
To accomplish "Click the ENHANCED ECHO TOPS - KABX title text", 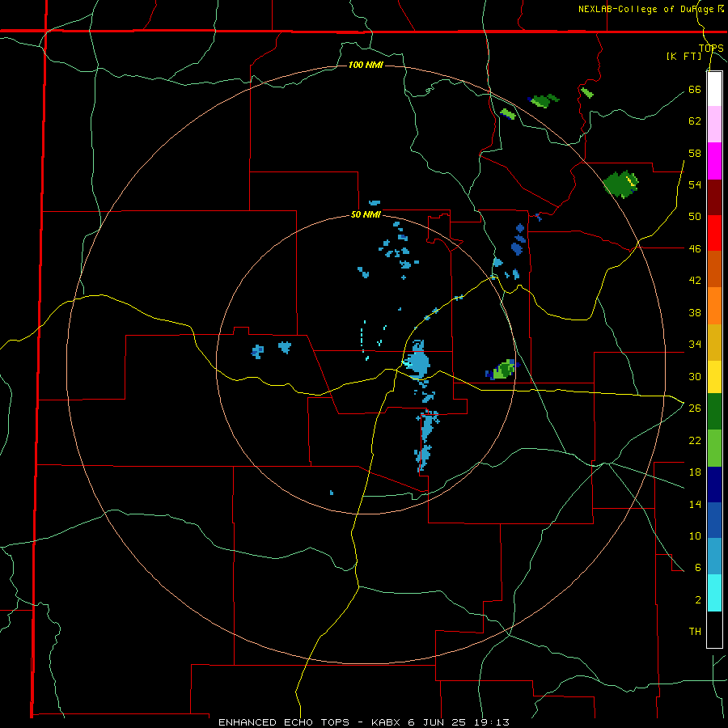I will 310,722.
